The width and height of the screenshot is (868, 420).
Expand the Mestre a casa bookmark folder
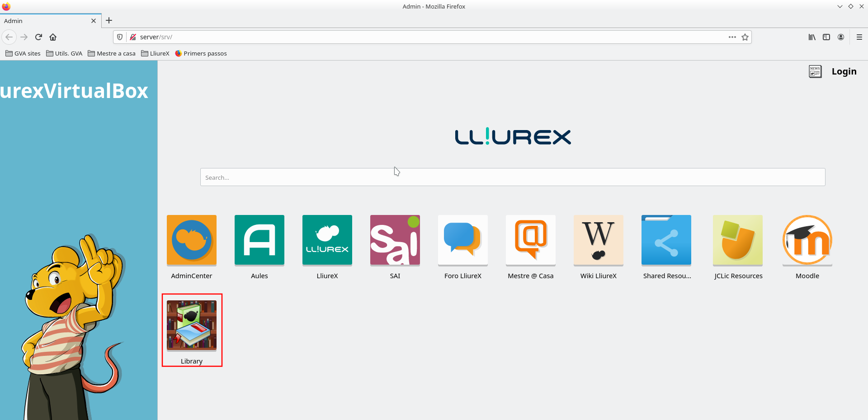click(112, 53)
